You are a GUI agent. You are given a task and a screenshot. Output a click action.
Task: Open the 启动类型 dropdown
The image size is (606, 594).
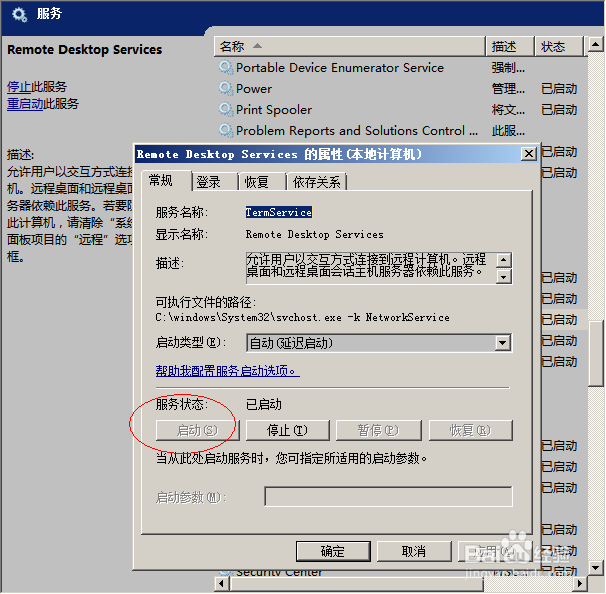pyautogui.click(x=502, y=343)
